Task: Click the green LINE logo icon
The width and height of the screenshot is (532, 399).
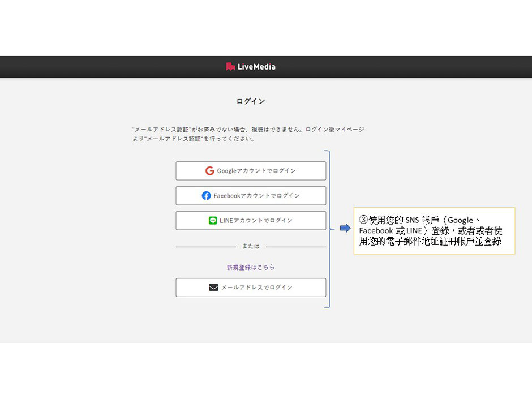Action: tap(213, 221)
